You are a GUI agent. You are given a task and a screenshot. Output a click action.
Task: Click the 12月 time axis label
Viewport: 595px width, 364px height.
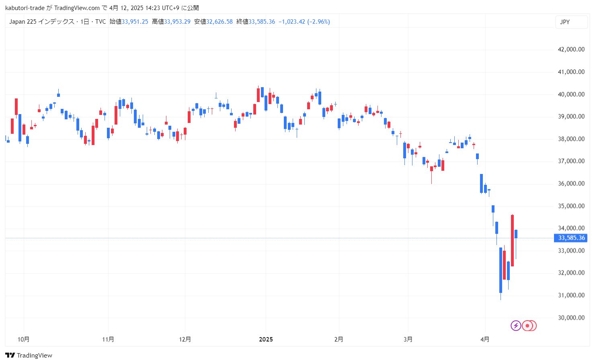tap(185, 339)
